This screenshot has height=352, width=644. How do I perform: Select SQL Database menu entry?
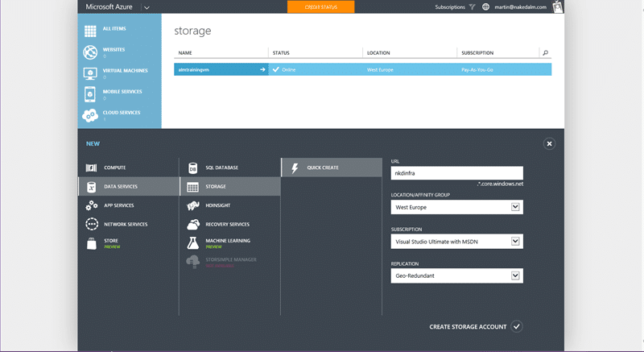click(x=230, y=168)
